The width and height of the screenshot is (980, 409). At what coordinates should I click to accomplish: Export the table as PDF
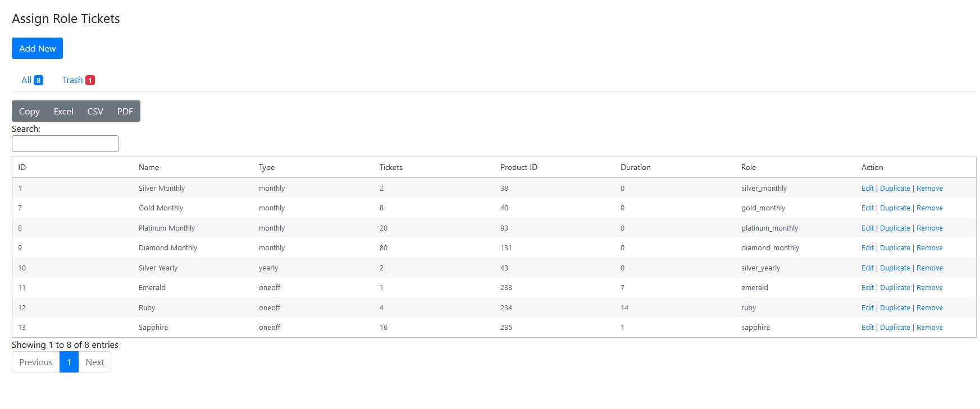coord(125,111)
